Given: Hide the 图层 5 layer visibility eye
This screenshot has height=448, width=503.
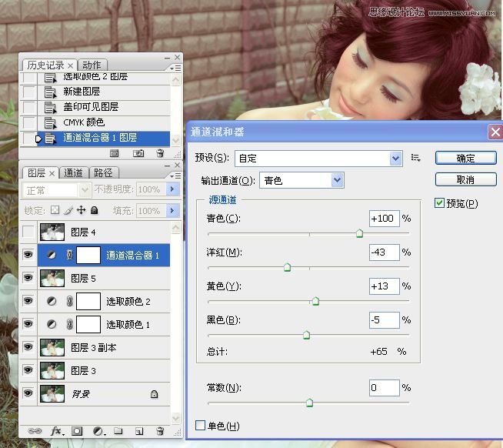Looking at the screenshot, I should (x=28, y=278).
